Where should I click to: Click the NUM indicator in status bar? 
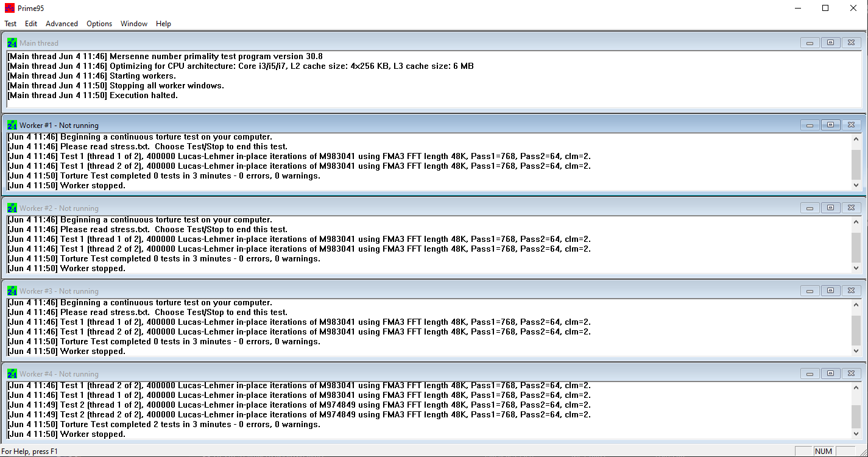pyautogui.click(x=824, y=452)
